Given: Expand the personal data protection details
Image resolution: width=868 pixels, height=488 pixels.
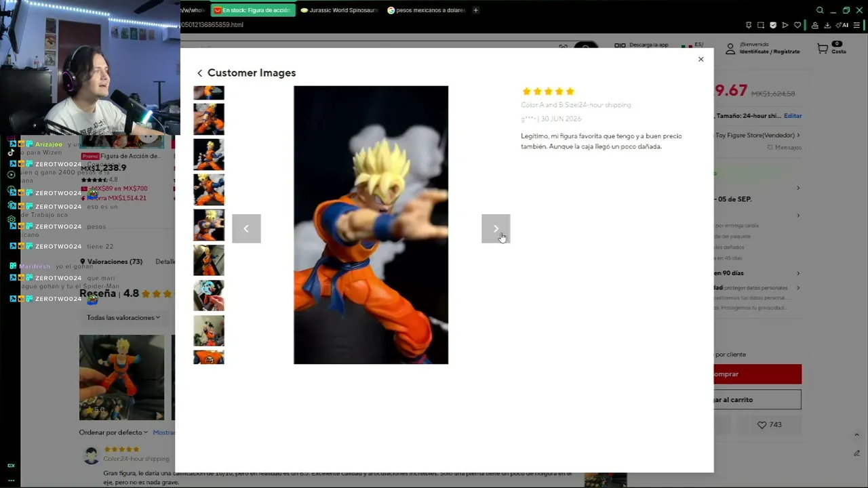Looking at the screenshot, I should pos(798,288).
